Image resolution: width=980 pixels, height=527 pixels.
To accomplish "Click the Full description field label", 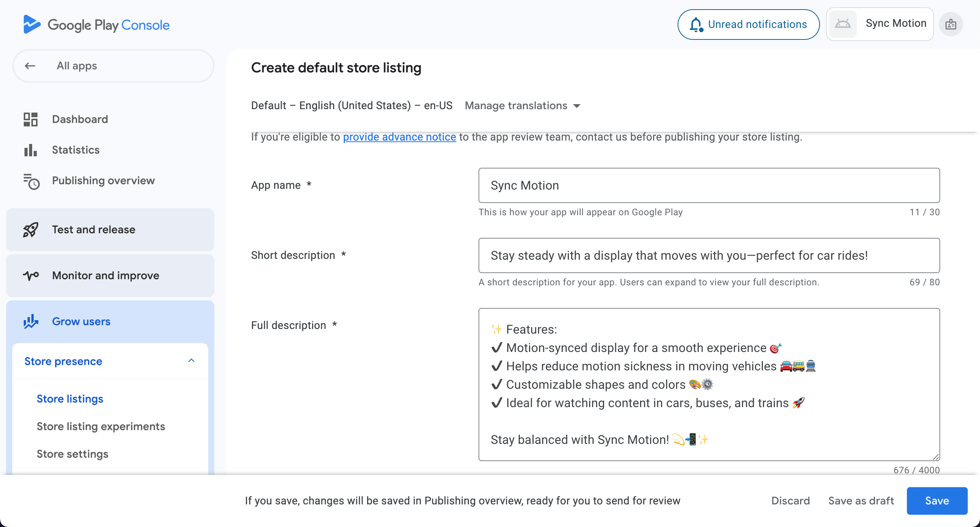I will (294, 325).
